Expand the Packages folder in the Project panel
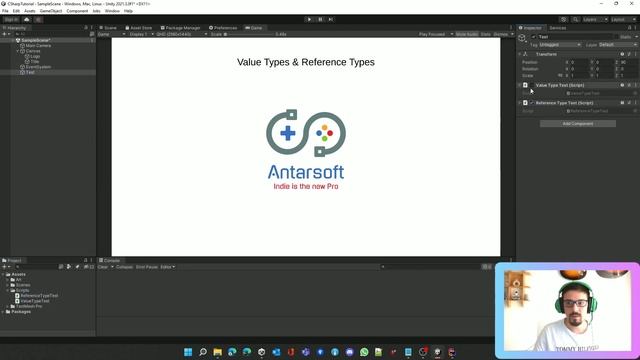 (x=3, y=312)
